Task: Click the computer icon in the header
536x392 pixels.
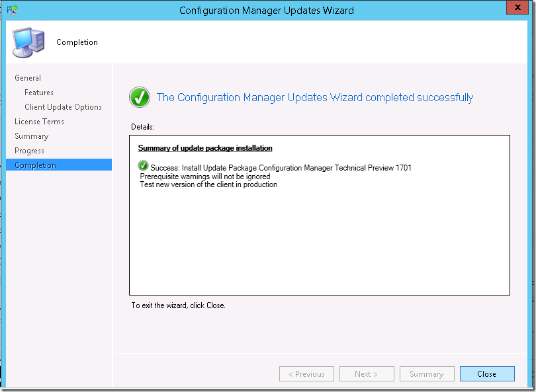Action: (28, 42)
